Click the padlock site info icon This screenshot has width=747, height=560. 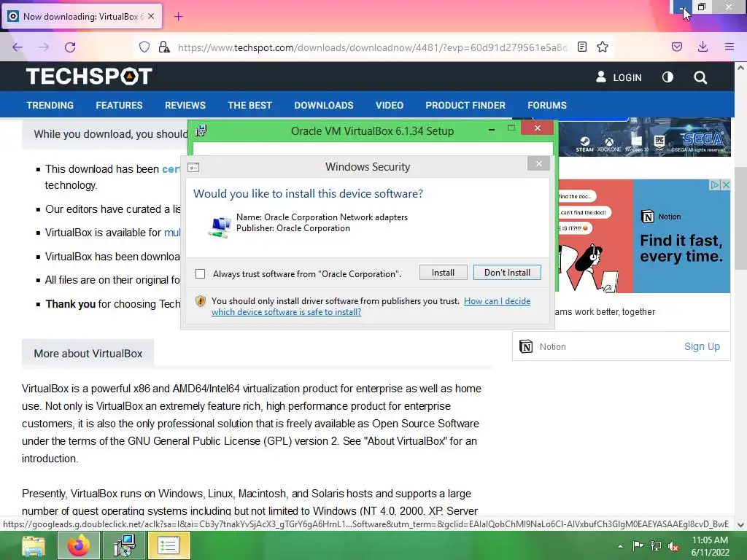click(x=164, y=47)
